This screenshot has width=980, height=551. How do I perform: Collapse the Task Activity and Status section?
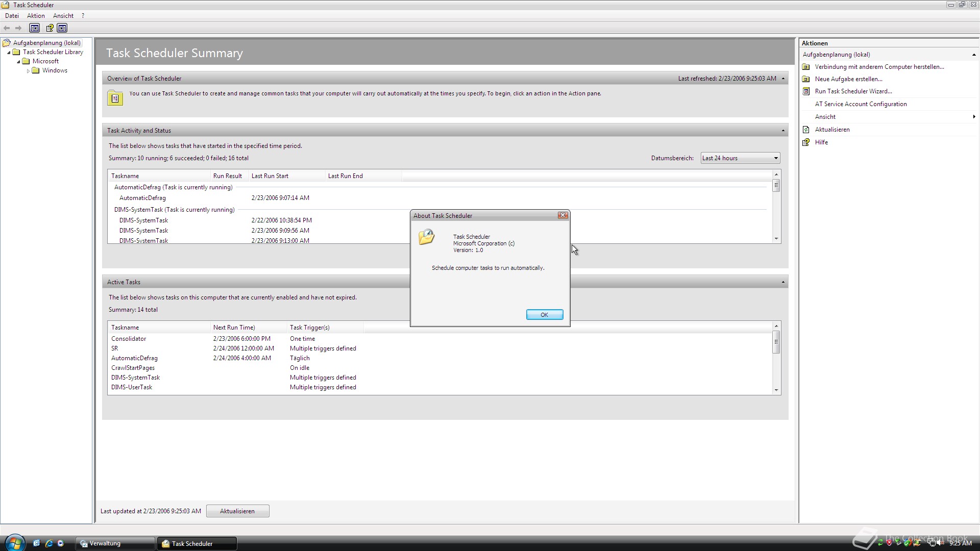783,131
